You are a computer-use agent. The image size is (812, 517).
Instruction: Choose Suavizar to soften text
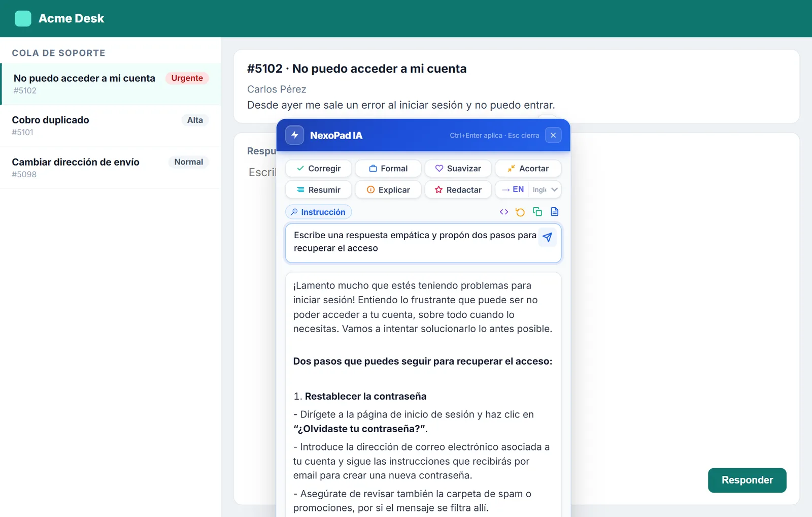tap(458, 169)
